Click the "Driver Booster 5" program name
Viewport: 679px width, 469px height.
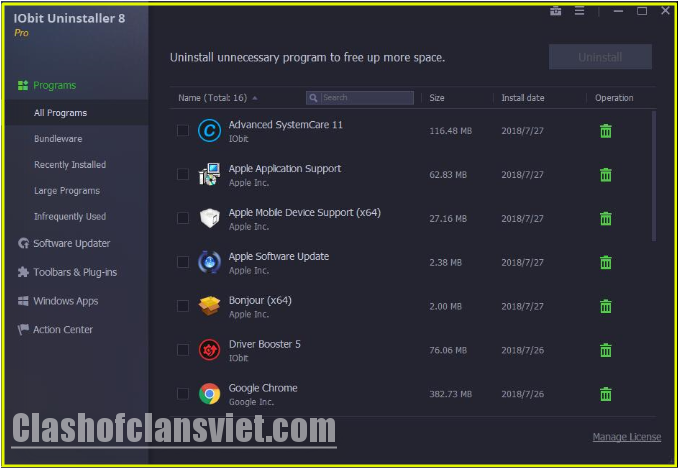[265, 344]
